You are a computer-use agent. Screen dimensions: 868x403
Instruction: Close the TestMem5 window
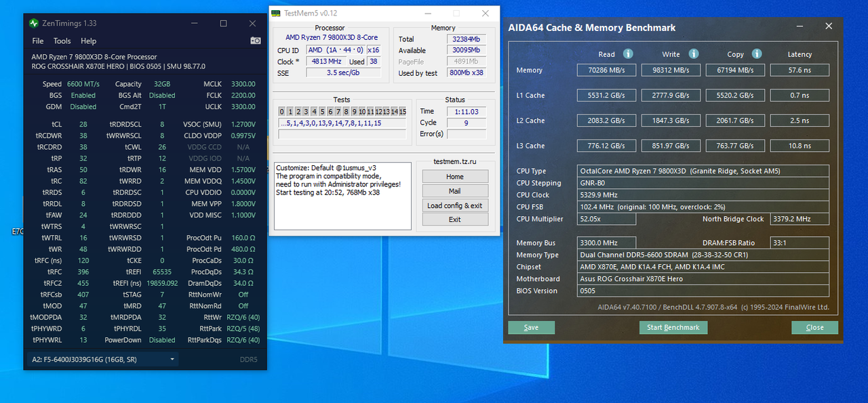point(485,14)
